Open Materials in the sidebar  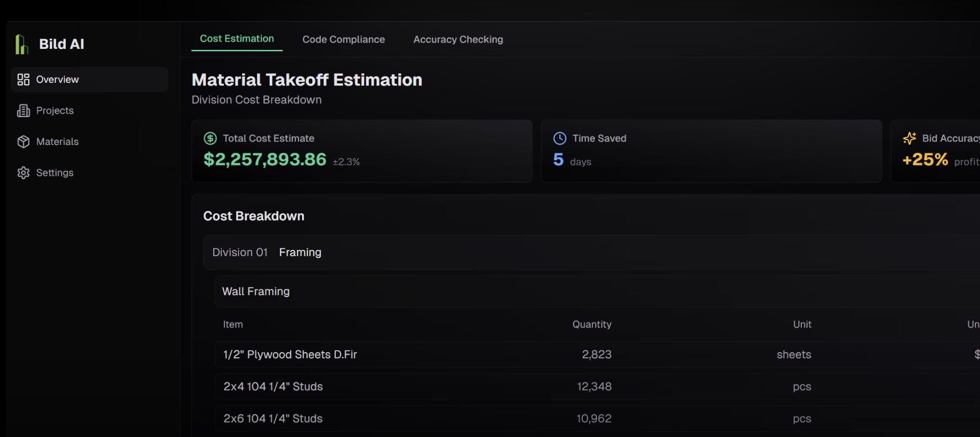tap(90, 141)
